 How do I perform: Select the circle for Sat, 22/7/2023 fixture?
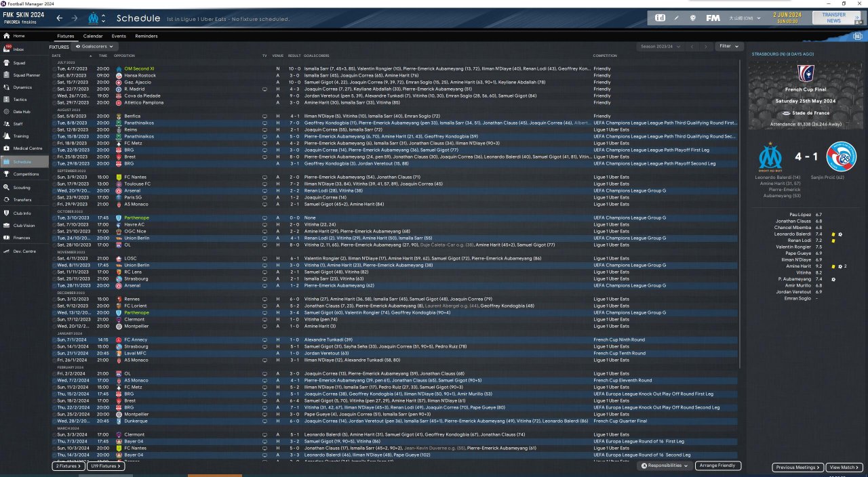pos(54,89)
